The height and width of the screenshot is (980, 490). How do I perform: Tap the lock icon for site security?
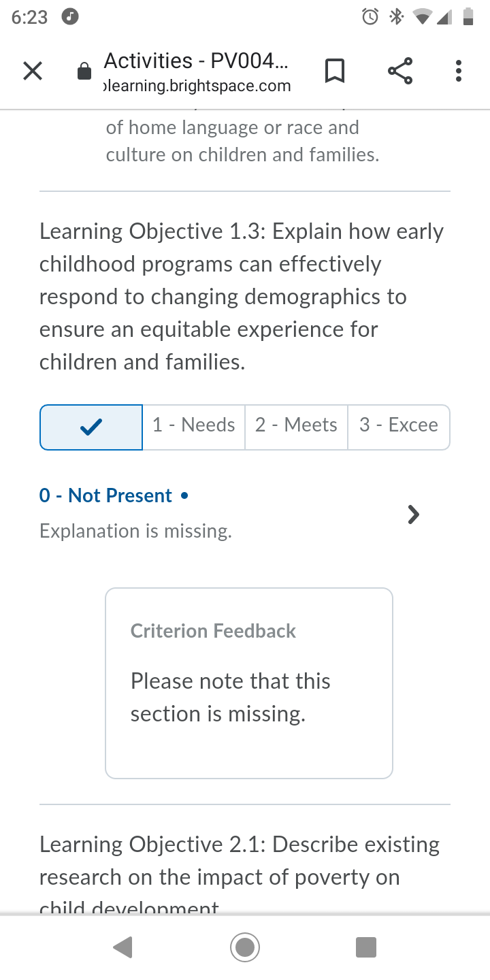(84, 71)
